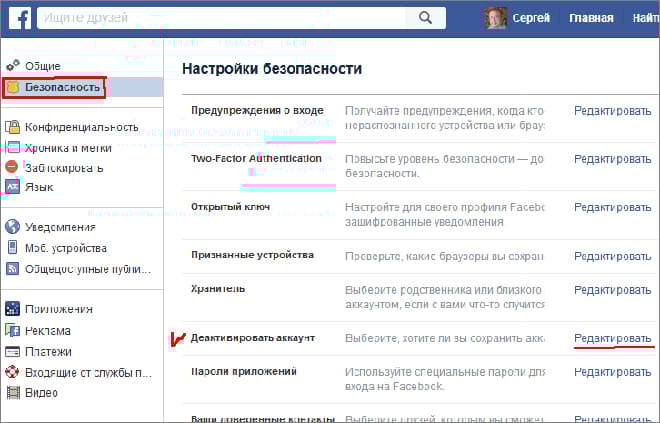Go to Хроника и метки settings

pyautogui.click(x=68, y=148)
